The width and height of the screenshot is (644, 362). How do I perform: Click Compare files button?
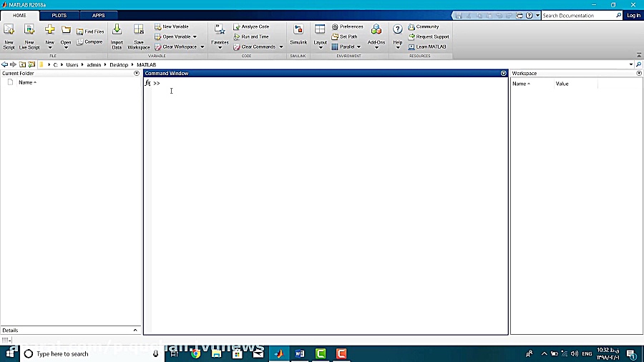tap(89, 42)
